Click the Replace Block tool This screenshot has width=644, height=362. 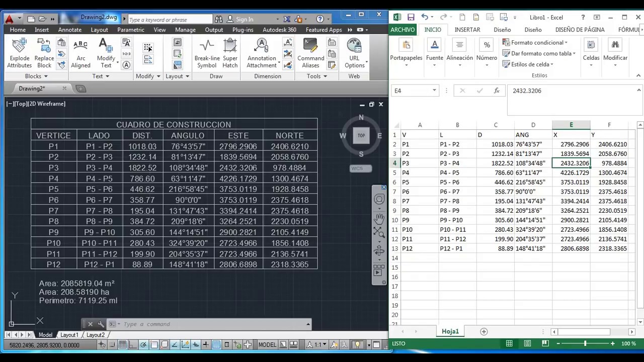coord(44,53)
